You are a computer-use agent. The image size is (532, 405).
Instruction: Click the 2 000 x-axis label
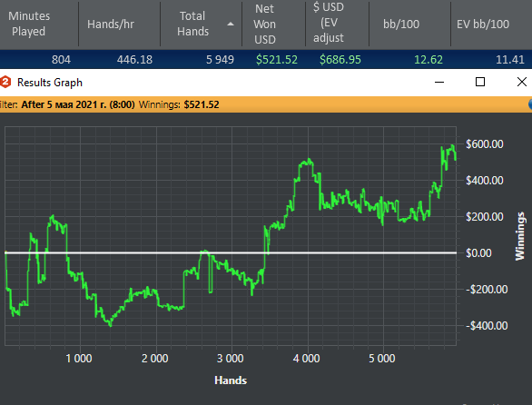coord(154,358)
